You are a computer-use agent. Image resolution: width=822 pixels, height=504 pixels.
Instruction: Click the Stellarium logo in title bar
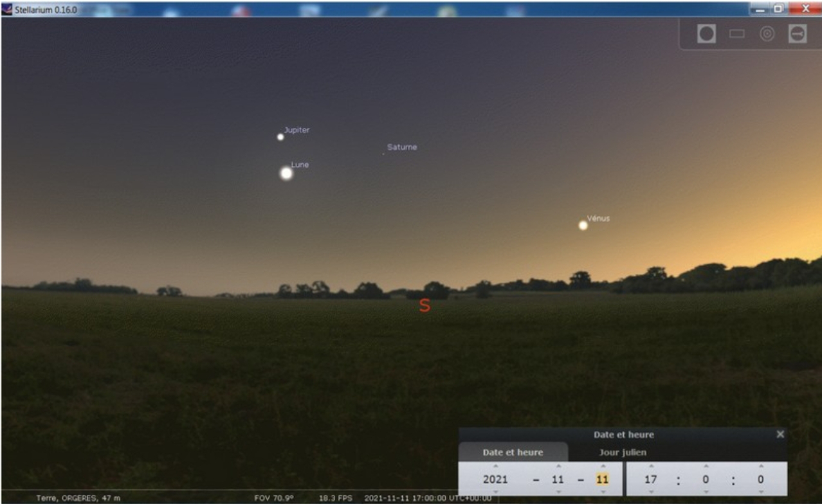7,9
